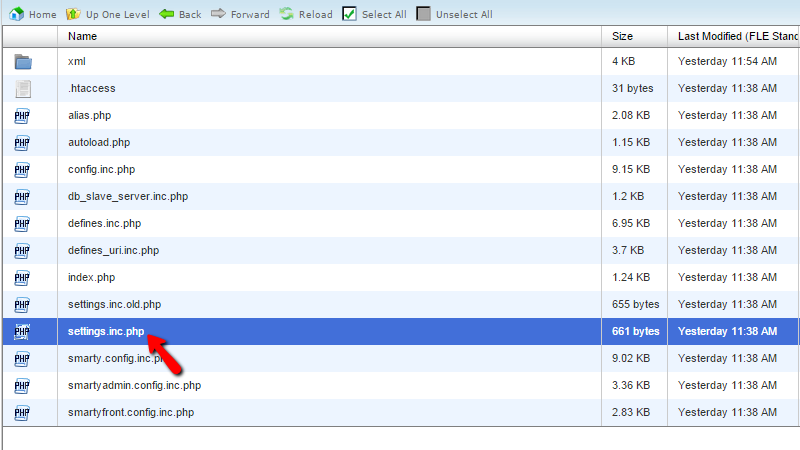Click the Forward arrow button

pyautogui.click(x=240, y=14)
